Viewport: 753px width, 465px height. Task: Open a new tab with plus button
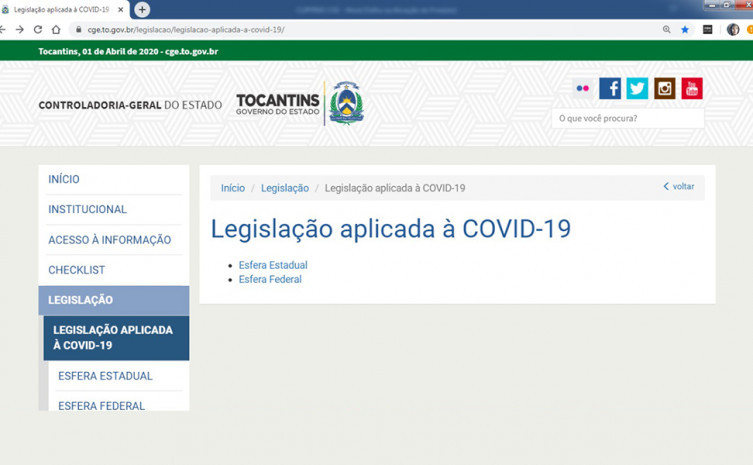point(142,10)
